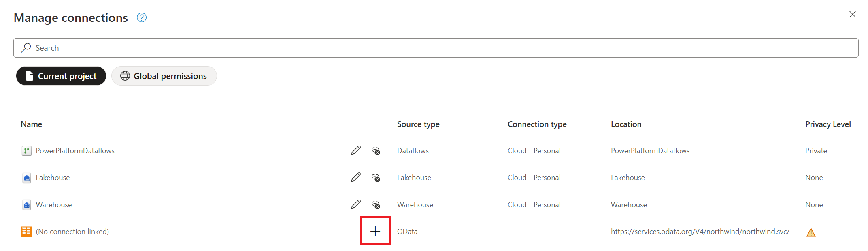Click the privacy warning triangle icon
The image size is (868, 251).
tap(811, 232)
